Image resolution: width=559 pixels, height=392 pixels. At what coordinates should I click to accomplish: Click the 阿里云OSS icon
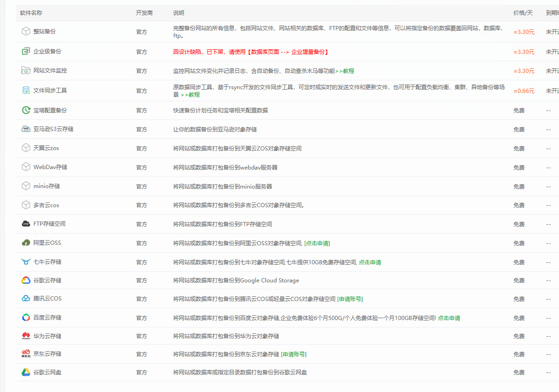[x=26, y=242]
